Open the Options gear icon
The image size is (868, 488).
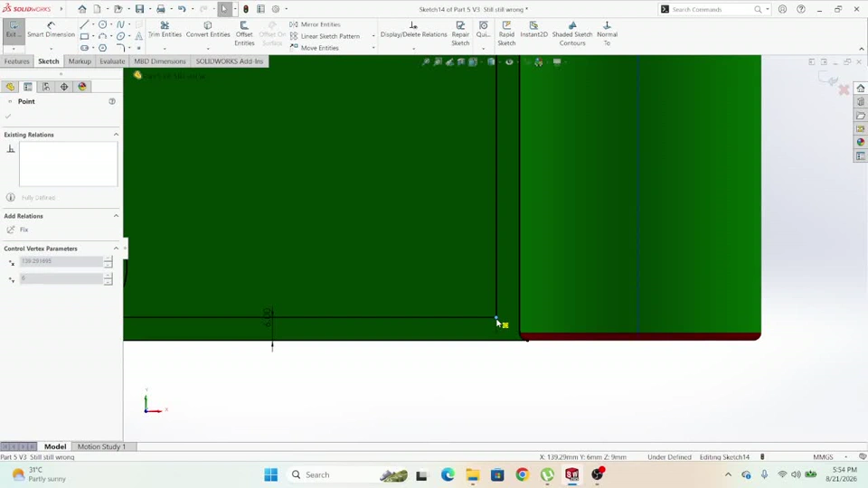(x=276, y=9)
